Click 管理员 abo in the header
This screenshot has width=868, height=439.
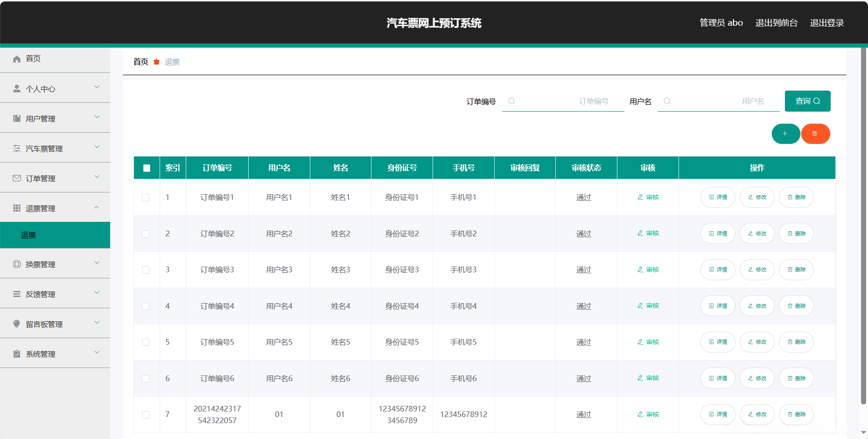tap(721, 23)
